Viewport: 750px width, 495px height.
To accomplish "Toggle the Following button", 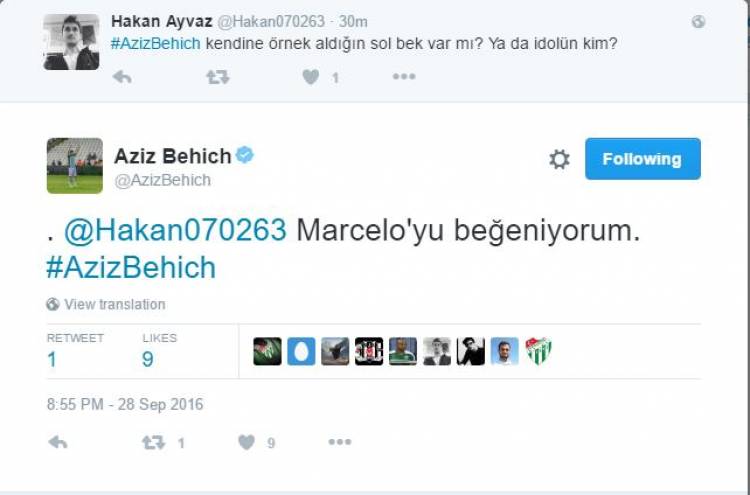I will pos(642,159).
